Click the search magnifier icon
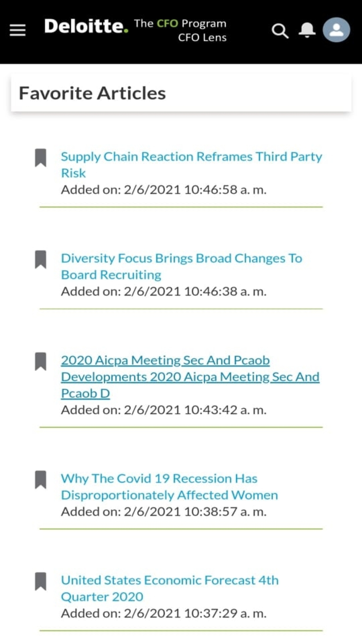This screenshot has width=362, height=644. point(280,31)
